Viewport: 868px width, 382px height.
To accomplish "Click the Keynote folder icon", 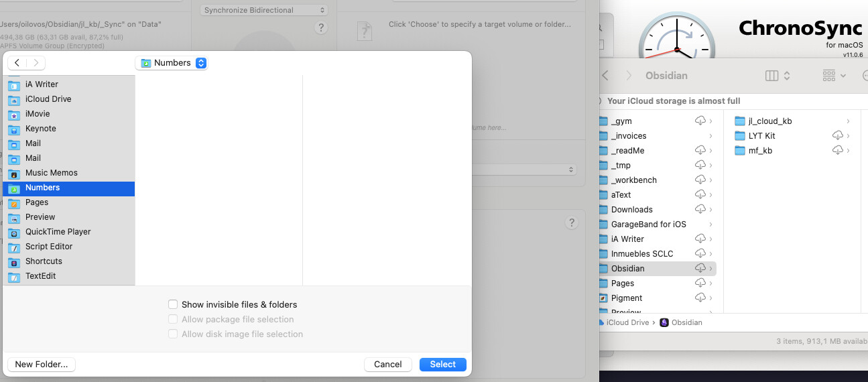I will click(x=14, y=129).
